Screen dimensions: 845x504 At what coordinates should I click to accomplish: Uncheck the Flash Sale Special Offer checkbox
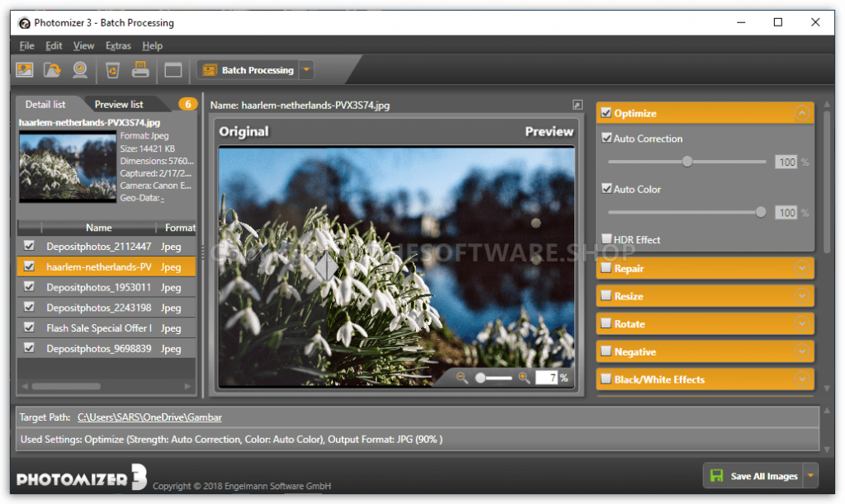click(29, 327)
